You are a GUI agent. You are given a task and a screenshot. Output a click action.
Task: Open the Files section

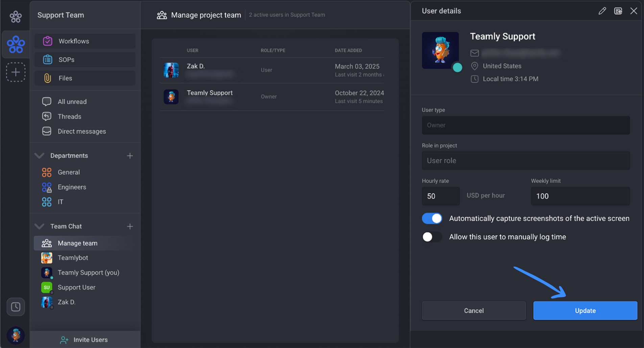coord(85,78)
